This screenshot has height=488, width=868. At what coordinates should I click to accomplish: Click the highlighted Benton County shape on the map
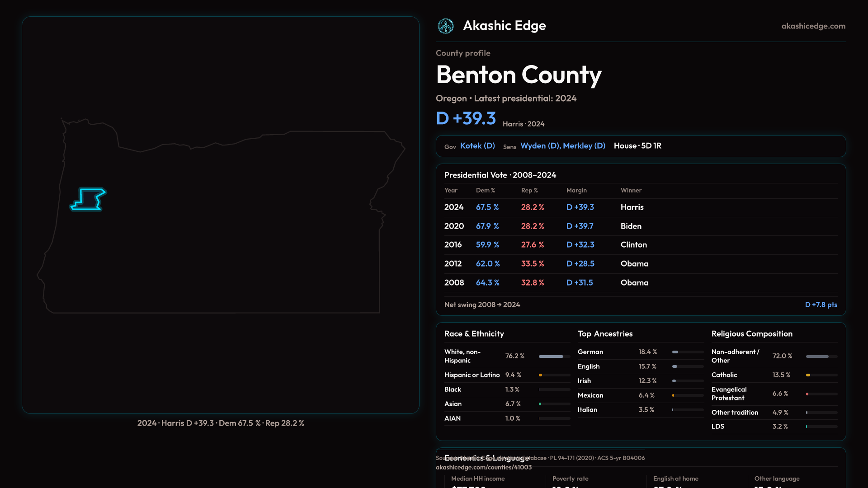[x=89, y=199]
